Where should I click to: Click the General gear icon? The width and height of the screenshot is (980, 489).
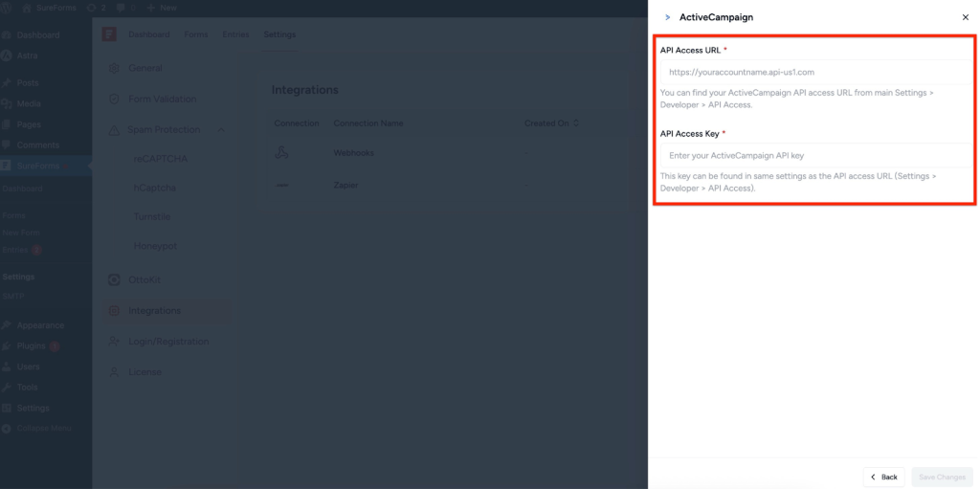point(114,68)
